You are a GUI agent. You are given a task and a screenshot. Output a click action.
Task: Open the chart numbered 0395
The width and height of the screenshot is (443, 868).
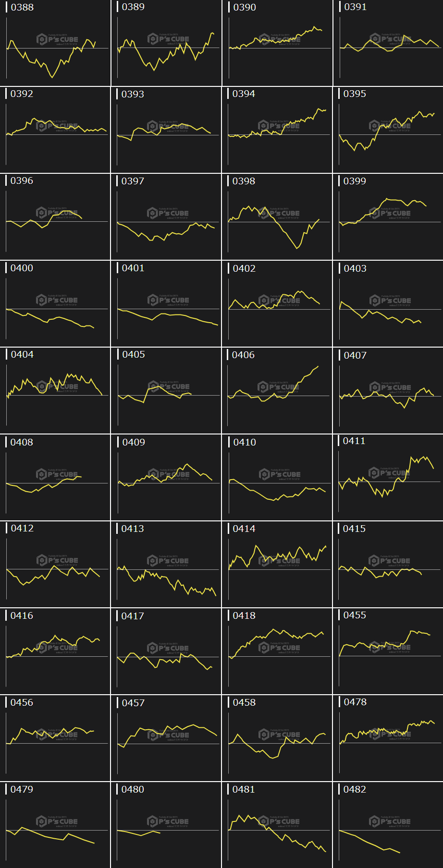pyautogui.click(x=388, y=130)
